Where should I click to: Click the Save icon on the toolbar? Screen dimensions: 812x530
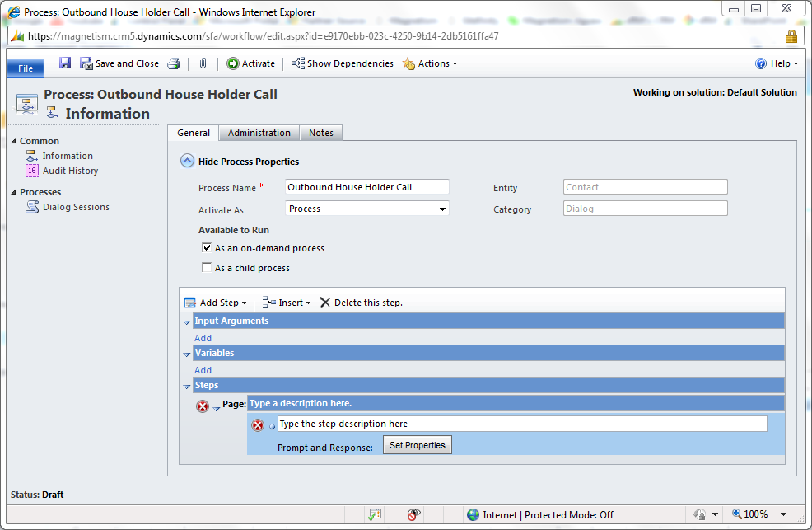(64, 63)
